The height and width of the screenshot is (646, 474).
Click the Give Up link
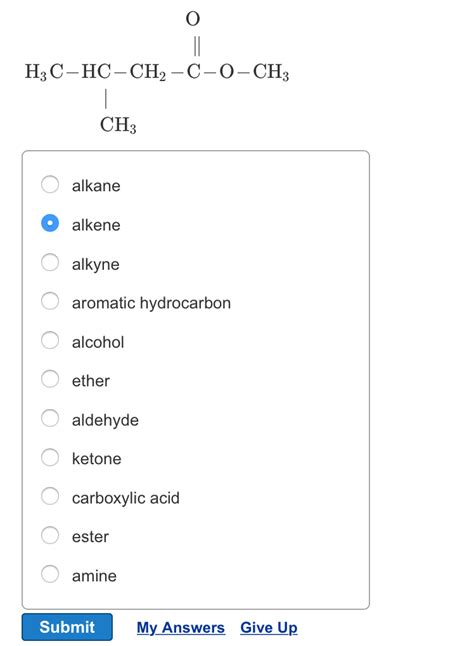click(x=269, y=628)
